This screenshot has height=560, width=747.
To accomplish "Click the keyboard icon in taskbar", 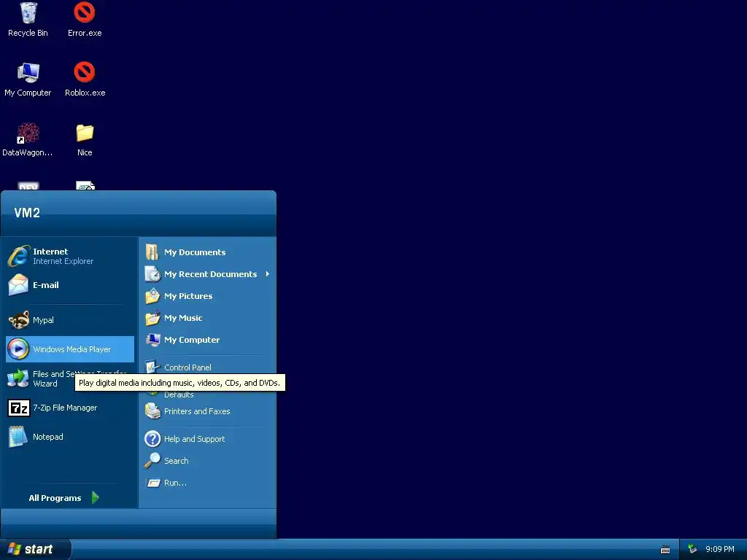I will 665,550.
